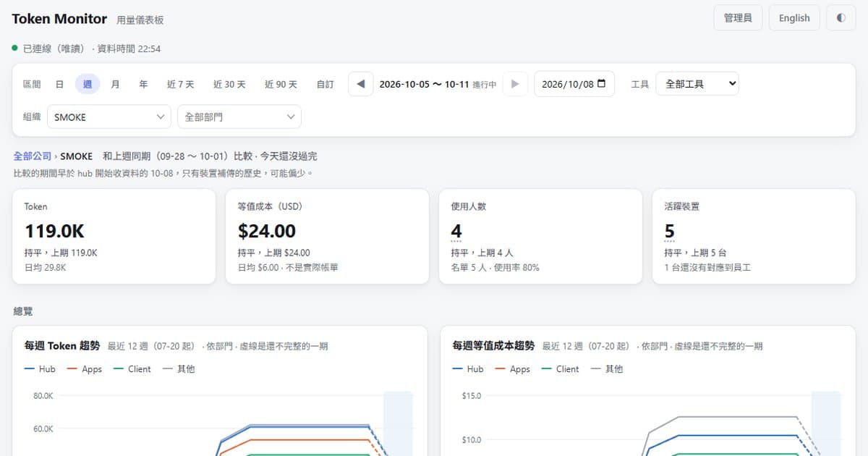
Task: Open calendar picker icon in date field
Action: pyautogui.click(x=602, y=84)
